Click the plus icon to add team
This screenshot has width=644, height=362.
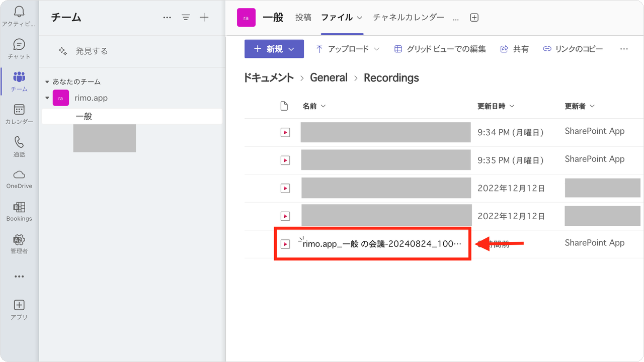[204, 18]
